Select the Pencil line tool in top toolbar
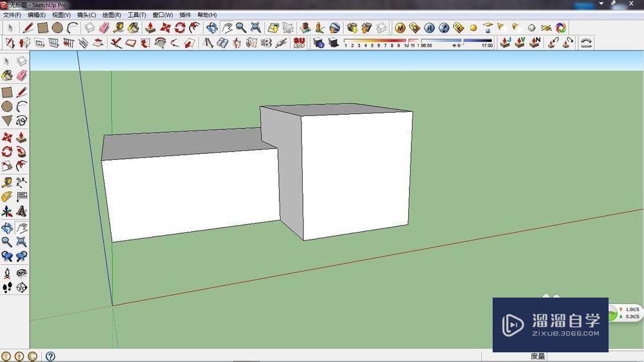 28,28
